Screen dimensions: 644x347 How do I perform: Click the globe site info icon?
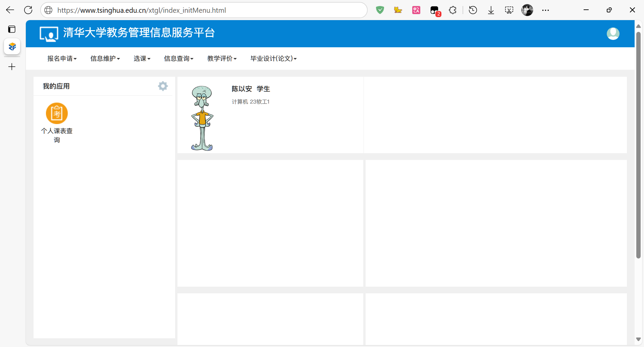(49, 10)
